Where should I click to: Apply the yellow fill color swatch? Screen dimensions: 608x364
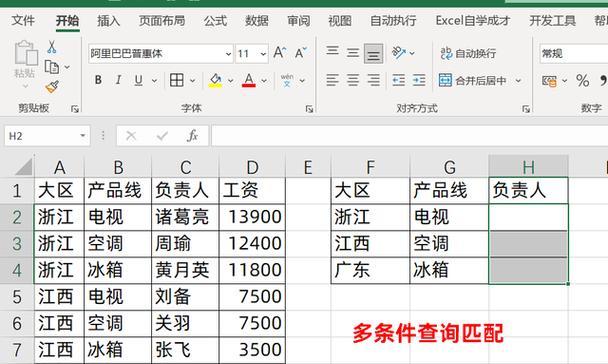coord(215,81)
